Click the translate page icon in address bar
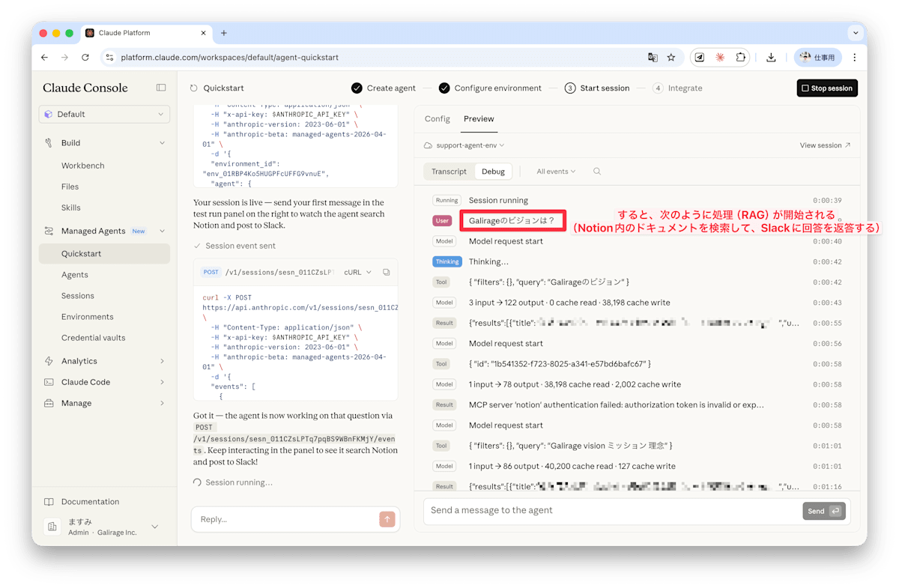The image size is (899, 588). pos(653,57)
